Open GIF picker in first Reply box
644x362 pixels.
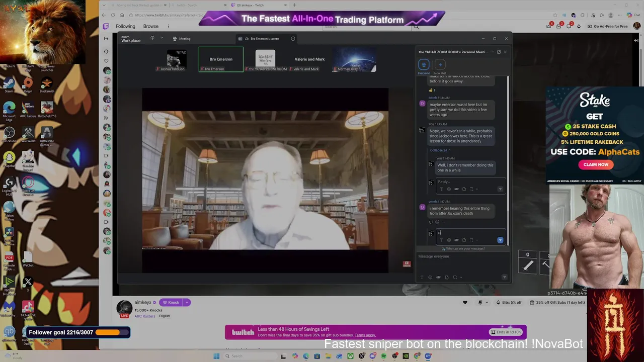tap(456, 189)
